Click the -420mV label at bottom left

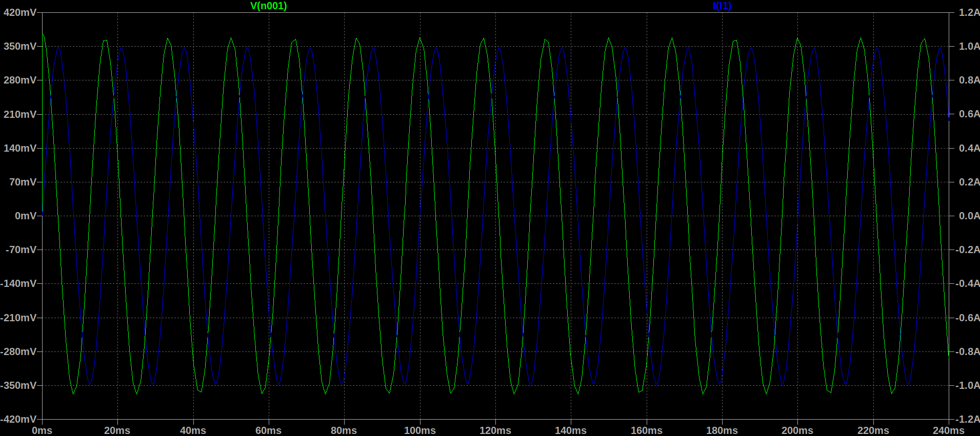click(19, 419)
